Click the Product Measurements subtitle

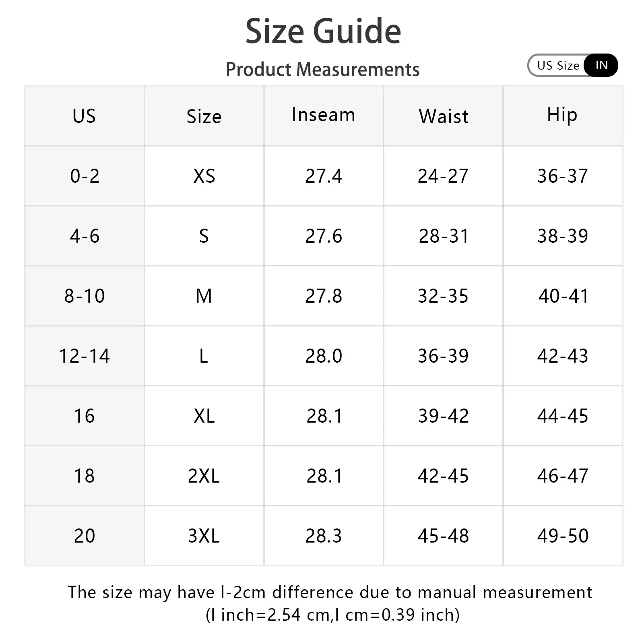(x=322, y=69)
